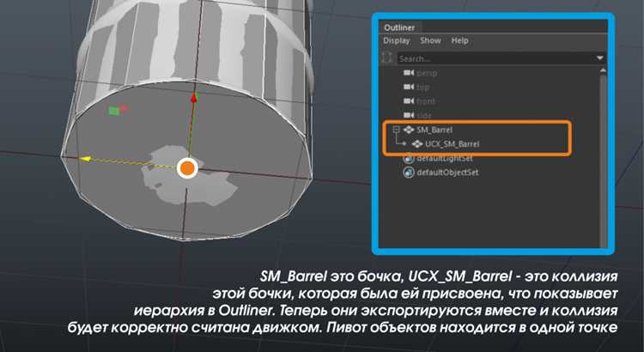
Task: Select the front camera name
Action: (426, 101)
